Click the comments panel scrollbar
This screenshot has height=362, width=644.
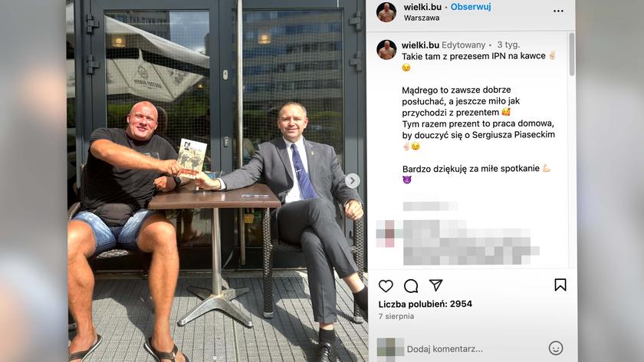click(571, 54)
